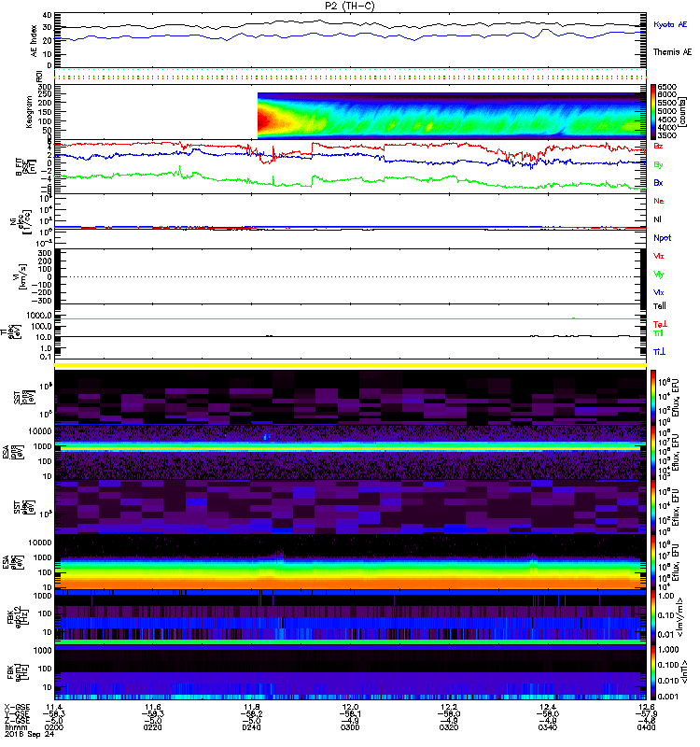Click the blue Npot legend label
The width and height of the screenshot is (700, 747).
point(662,237)
